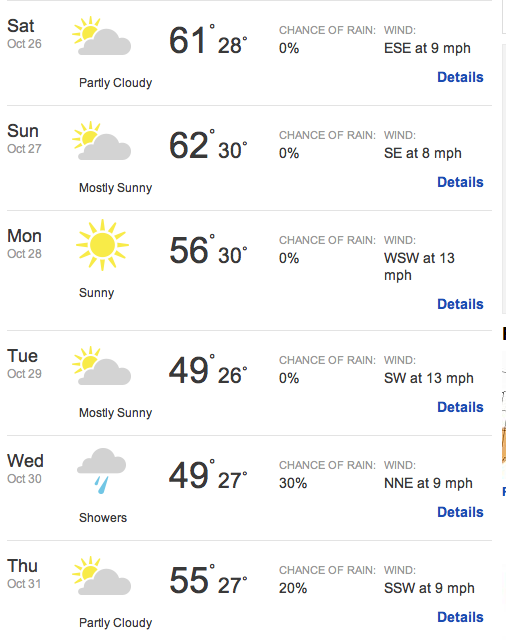Open Details for Sun Oct 27
This screenshot has width=506, height=640.
460,182
